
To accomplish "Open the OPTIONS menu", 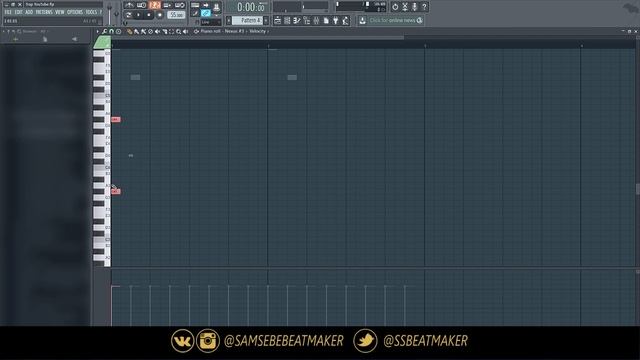I will 75,12.
